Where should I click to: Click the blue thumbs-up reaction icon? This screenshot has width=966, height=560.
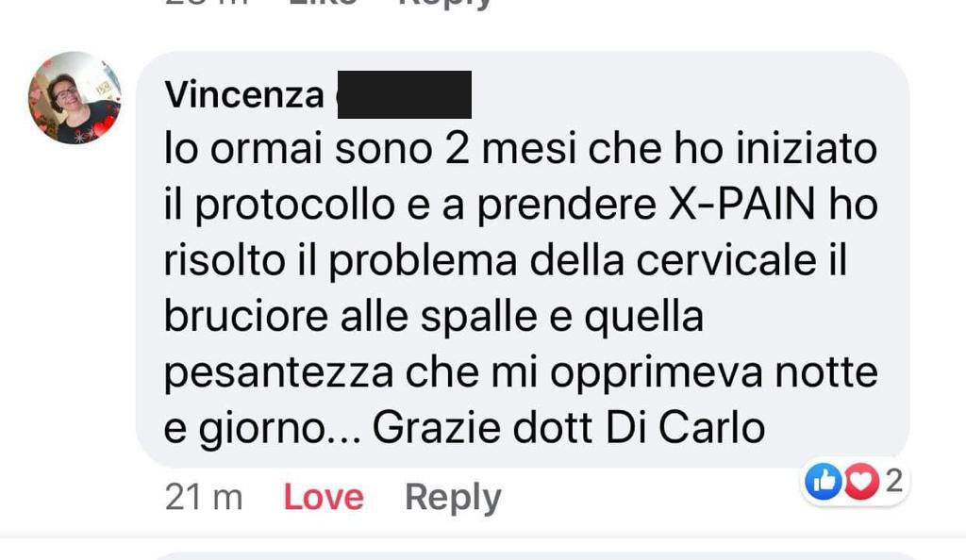(824, 481)
